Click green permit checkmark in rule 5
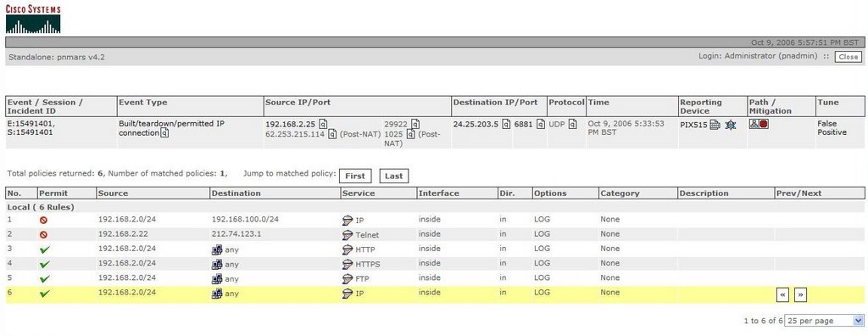This screenshot has width=868, height=336. coord(45,278)
